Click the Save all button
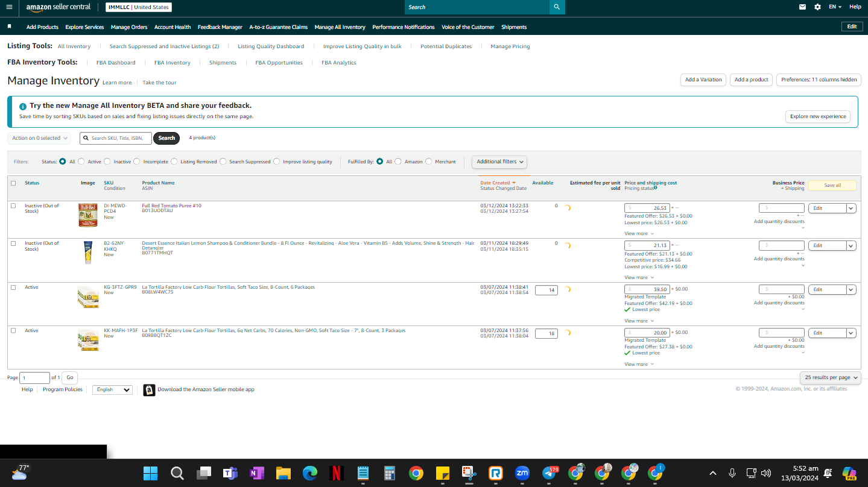868x487 pixels. pyautogui.click(x=832, y=185)
